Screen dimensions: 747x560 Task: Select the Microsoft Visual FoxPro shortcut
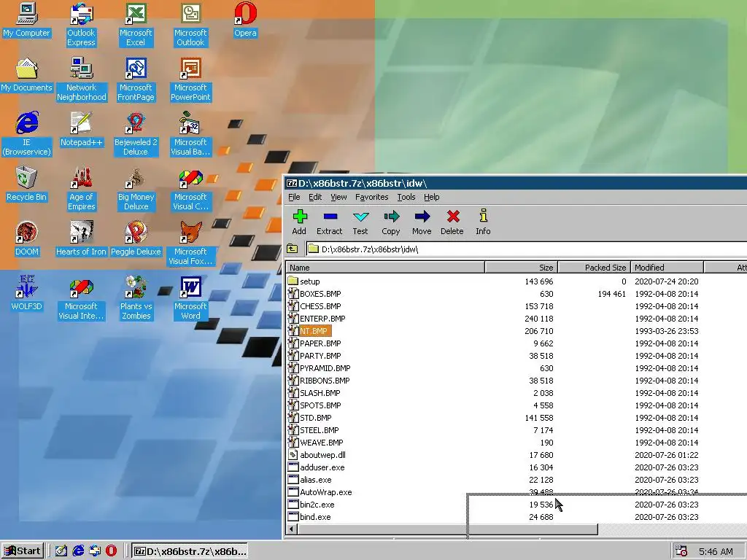pos(190,244)
